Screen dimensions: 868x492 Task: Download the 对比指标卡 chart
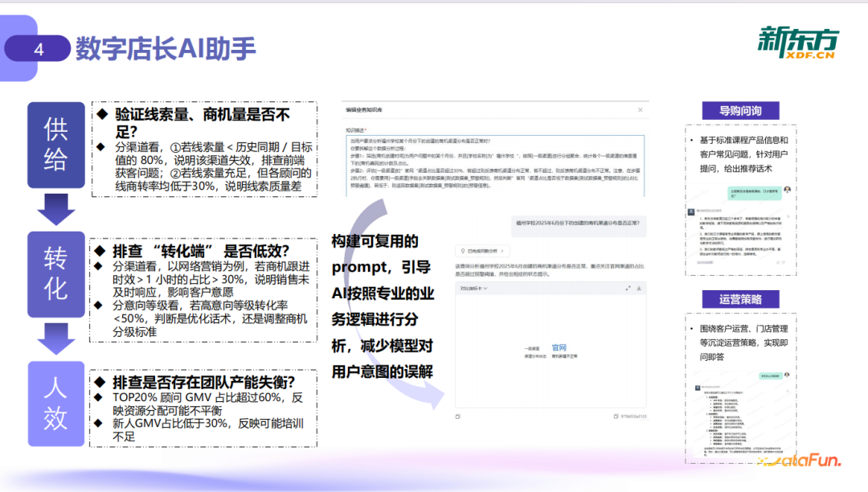639,289
